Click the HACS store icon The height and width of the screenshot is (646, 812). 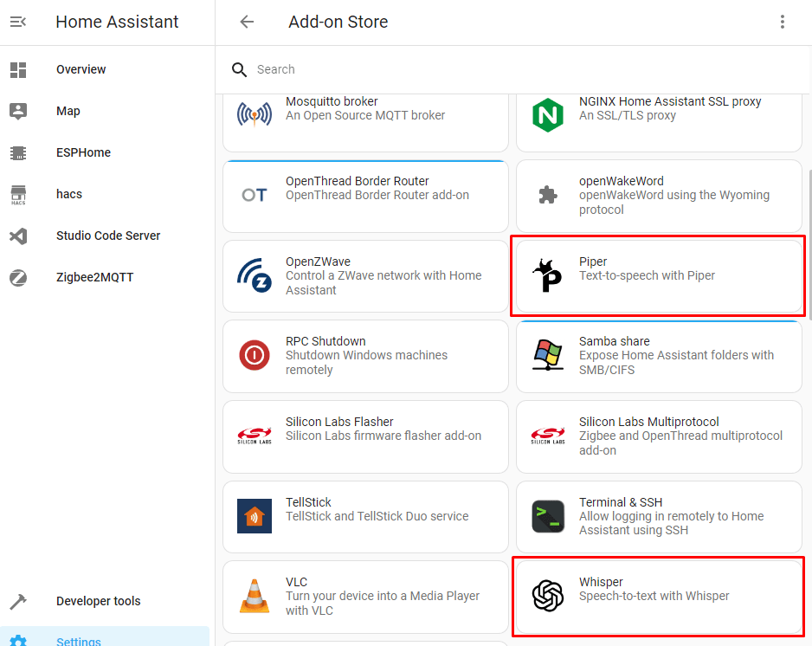coord(18,195)
